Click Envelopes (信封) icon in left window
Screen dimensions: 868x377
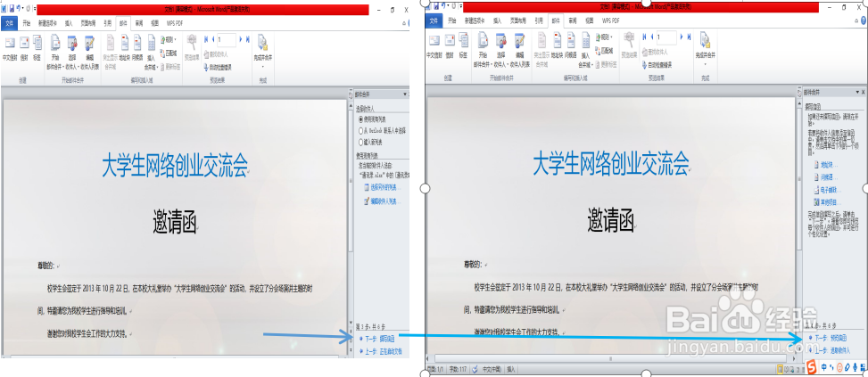click(x=24, y=47)
